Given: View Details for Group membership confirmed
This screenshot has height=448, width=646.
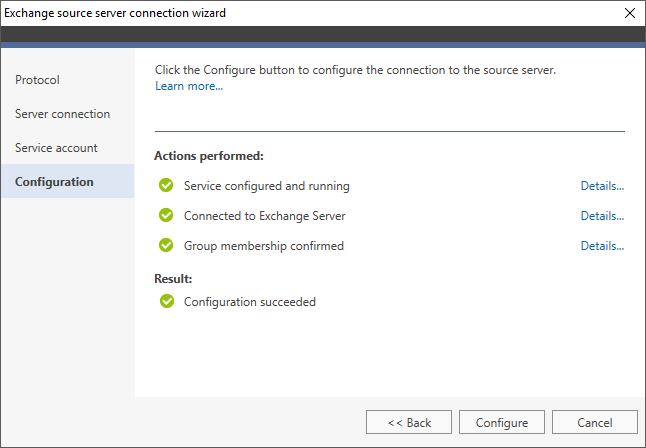Looking at the screenshot, I should point(602,246).
